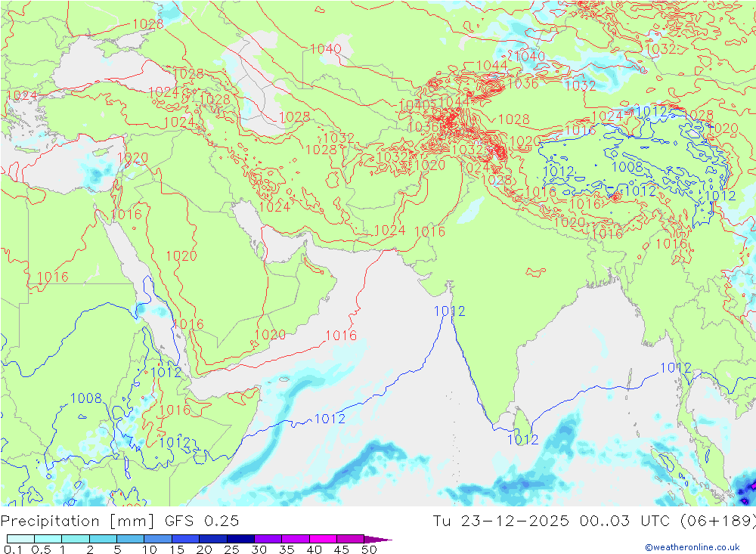The width and height of the screenshot is (756, 554).
Task: Click the legend swatch between 5 and 10
Action: [x=130, y=539]
